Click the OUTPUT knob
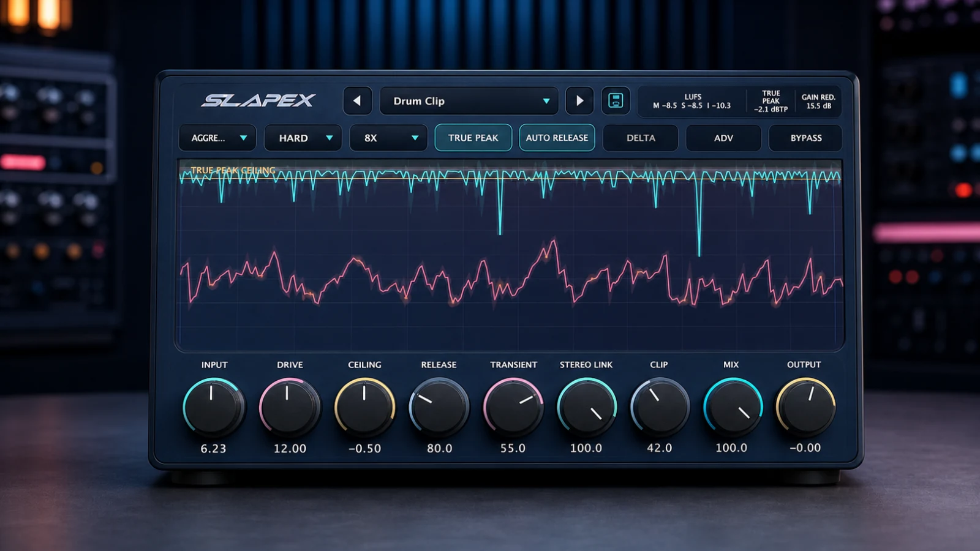The width and height of the screenshot is (980, 551). (x=805, y=407)
